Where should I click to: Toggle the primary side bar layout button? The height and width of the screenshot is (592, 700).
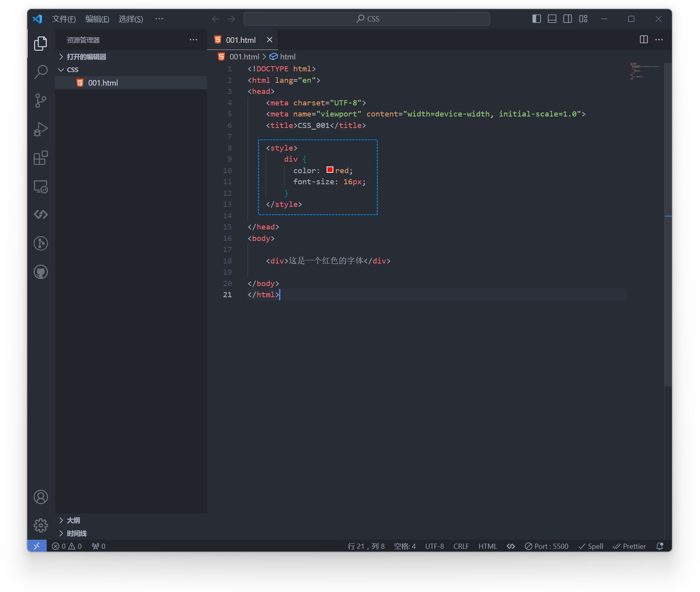coord(536,19)
